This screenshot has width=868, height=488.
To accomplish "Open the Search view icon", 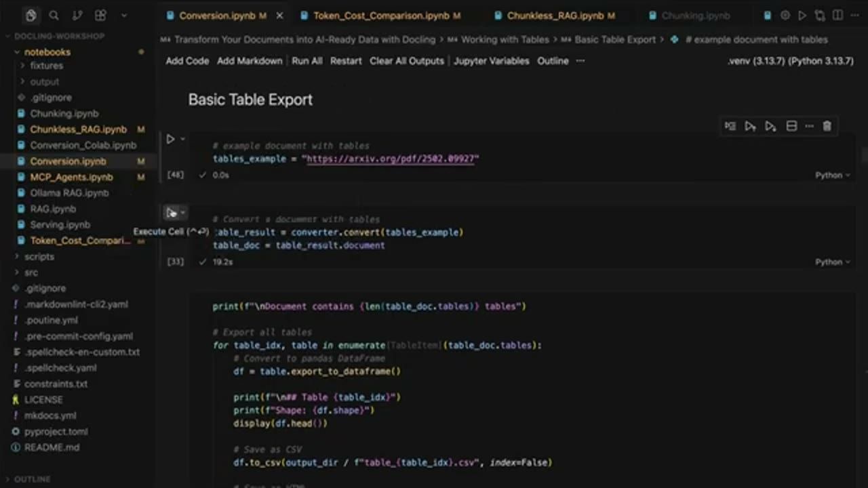I will [x=54, y=15].
